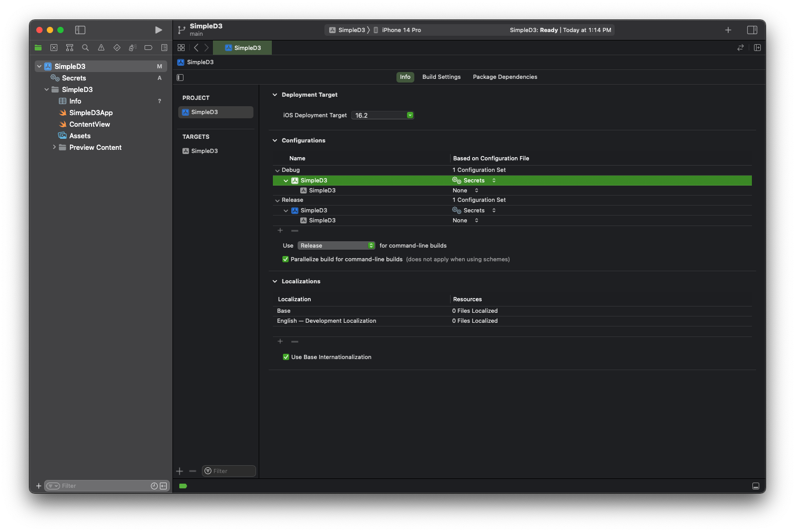Add a new file in navigator footer
The height and width of the screenshot is (532, 795).
(38, 486)
